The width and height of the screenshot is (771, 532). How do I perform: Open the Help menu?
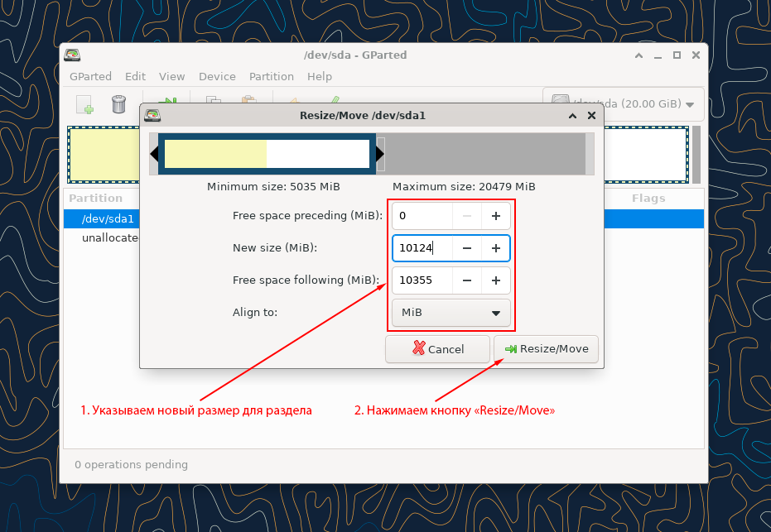(320, 77)
